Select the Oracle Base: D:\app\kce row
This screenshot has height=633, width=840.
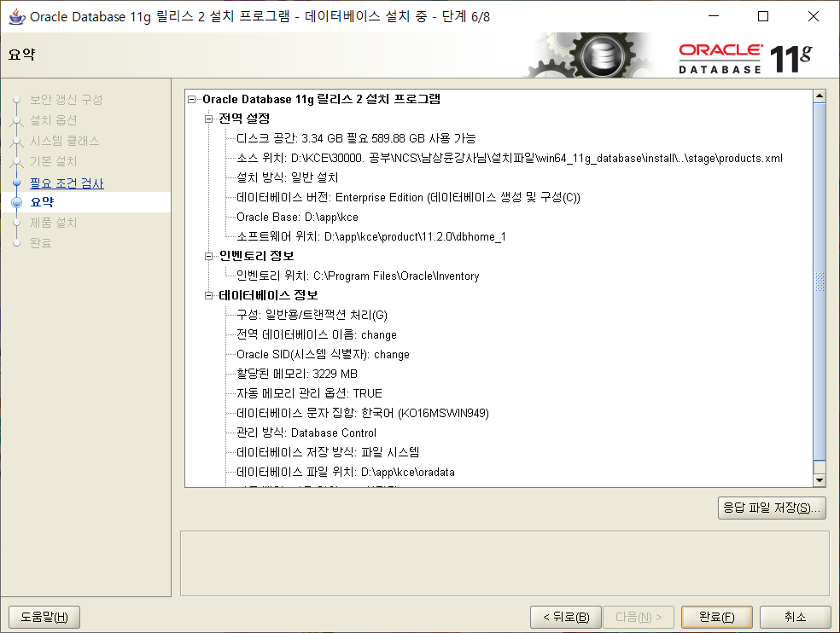pyautogui.click(x=297, y=218)
